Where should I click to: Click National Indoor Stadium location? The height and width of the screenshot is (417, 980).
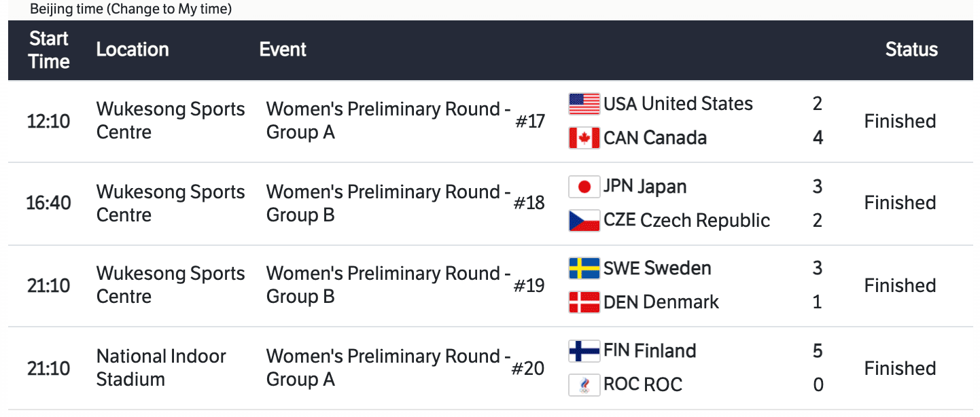coord(161,367)
